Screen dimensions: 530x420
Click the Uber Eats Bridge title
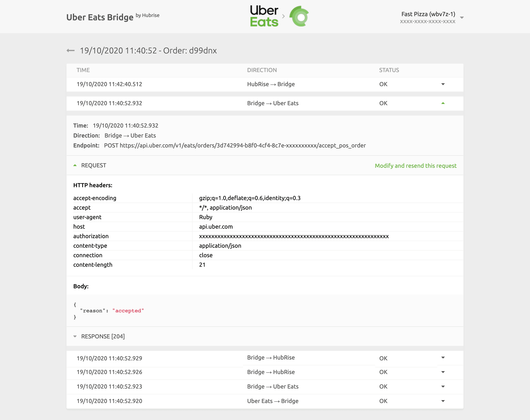pos(100,17)
